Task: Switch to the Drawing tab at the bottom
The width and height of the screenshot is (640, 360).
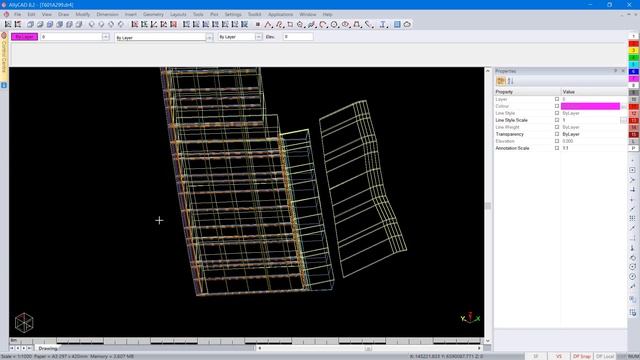Action: pos(48,348)
